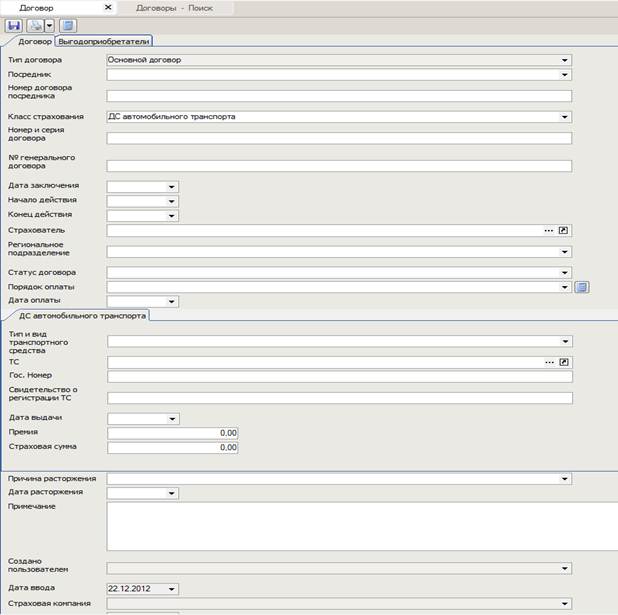Viewport: 618px width, 615px height.
Task: Open the Дата заключения date picker
Action: point(173,187)
